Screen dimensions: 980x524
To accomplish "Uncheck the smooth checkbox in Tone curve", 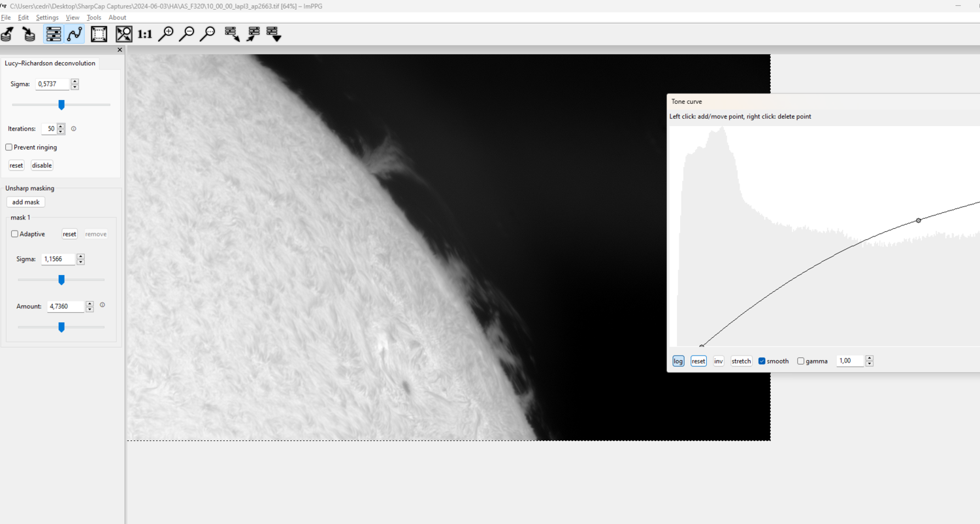I will click(x=762, y=361).
